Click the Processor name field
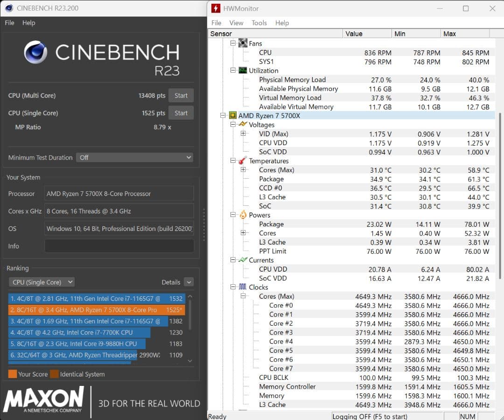 (119, 194)
